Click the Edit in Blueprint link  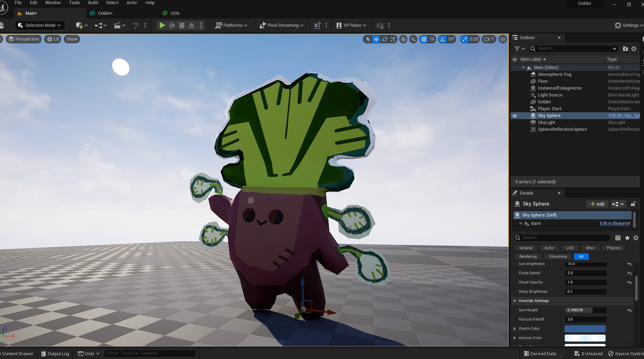(x=615, y=223)
